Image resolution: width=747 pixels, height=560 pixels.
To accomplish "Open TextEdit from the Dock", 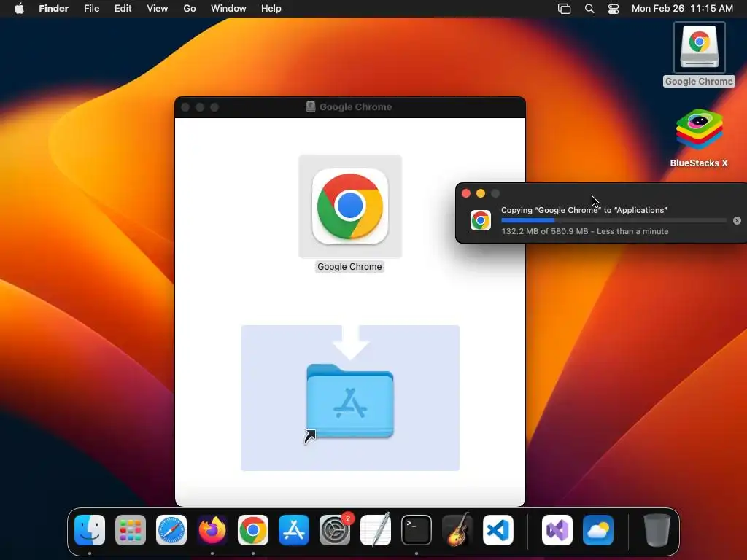I will [376, 530].
